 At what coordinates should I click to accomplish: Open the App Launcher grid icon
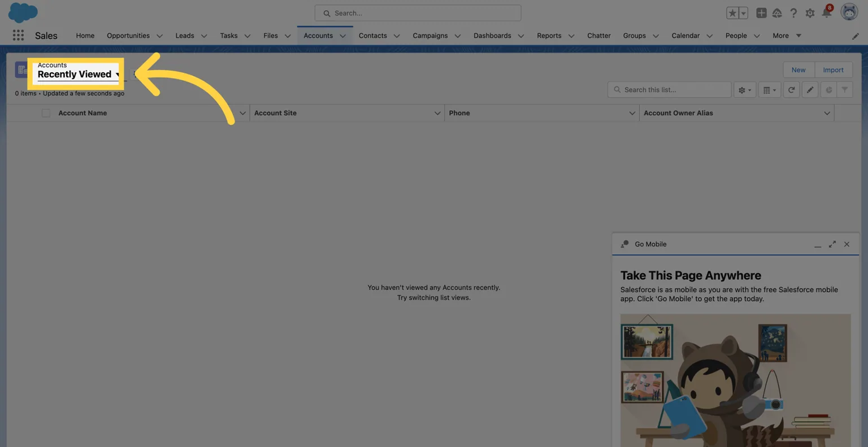tap(18, 35)
